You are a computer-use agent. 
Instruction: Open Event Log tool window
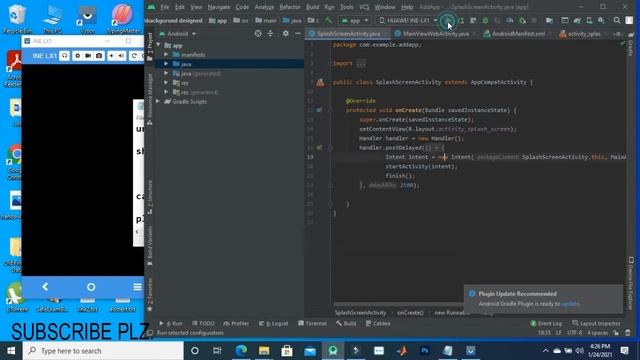pos(546,323)
